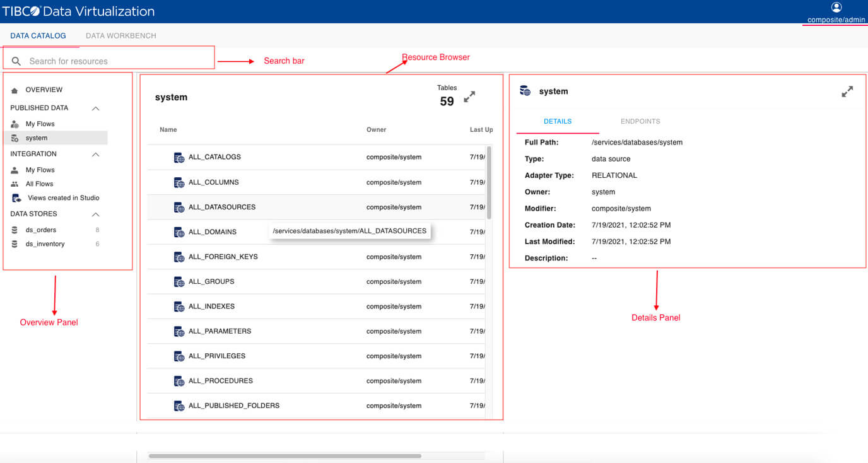The image size is (868, 463).
Task: Open the ALL_PUBLISHED_FOLDERS table row
Action: coord(317,406)
